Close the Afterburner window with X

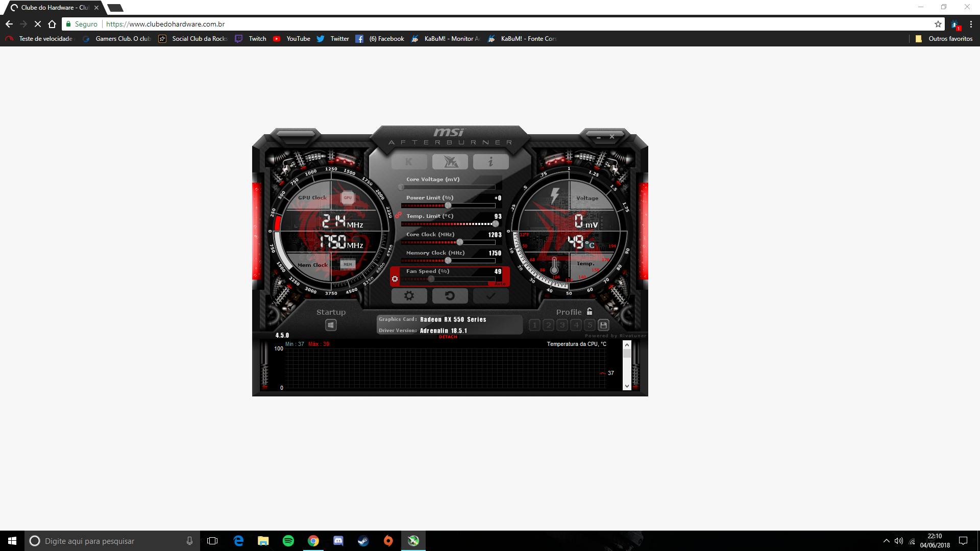(x=611, y=136)
